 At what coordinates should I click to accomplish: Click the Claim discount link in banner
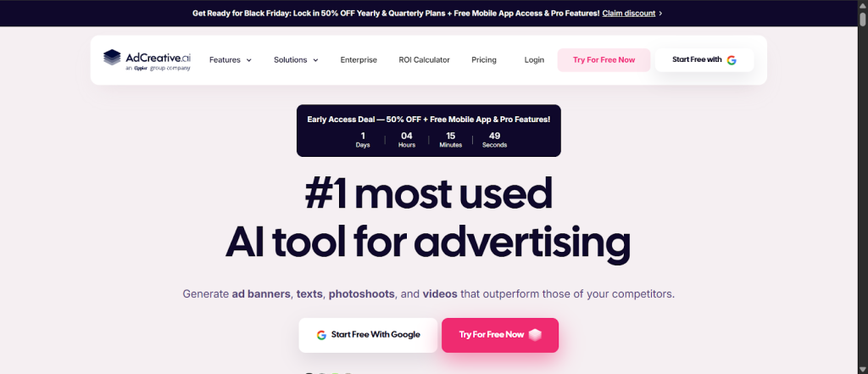click(x=628, y=14)
